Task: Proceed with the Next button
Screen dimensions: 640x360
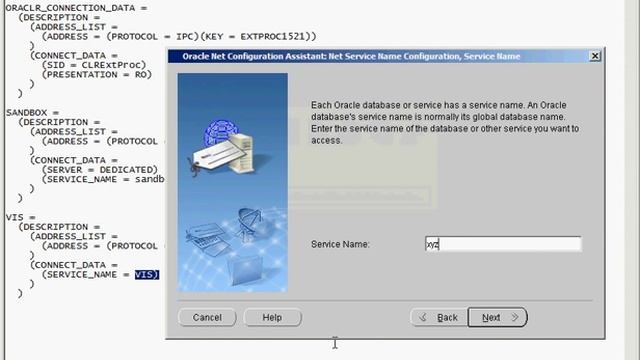Action: click(498, 317)
